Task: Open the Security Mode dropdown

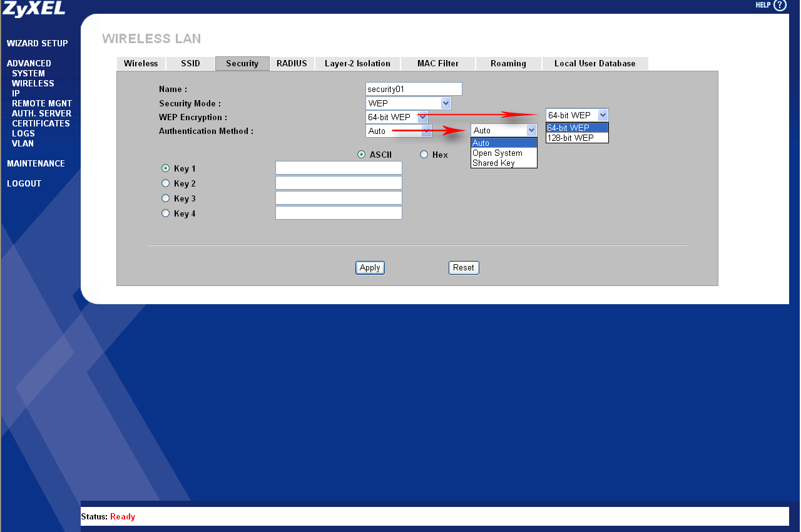Action: pos(409,103)
